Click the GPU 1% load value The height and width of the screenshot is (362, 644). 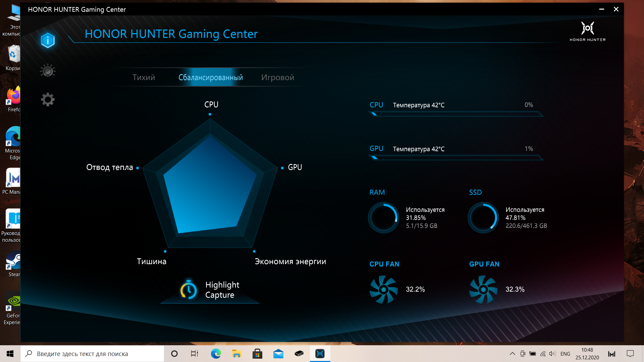point(529,149)
